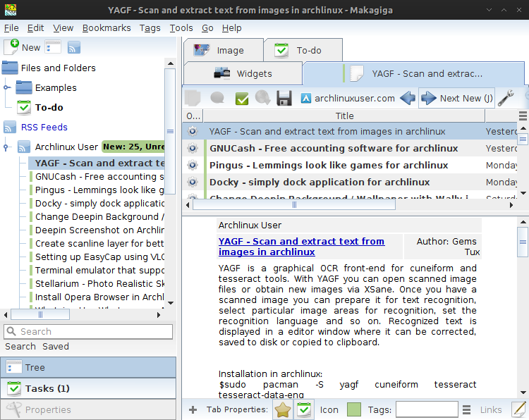Open the Bookmarks menu

click(x=107, y=28)
